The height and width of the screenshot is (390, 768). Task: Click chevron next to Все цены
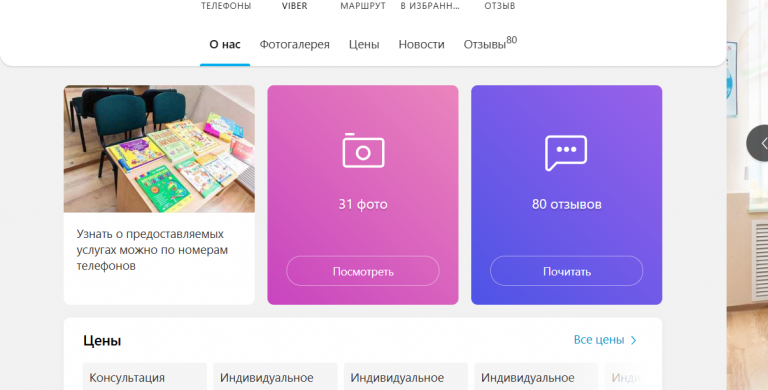(x=633, y=340)
